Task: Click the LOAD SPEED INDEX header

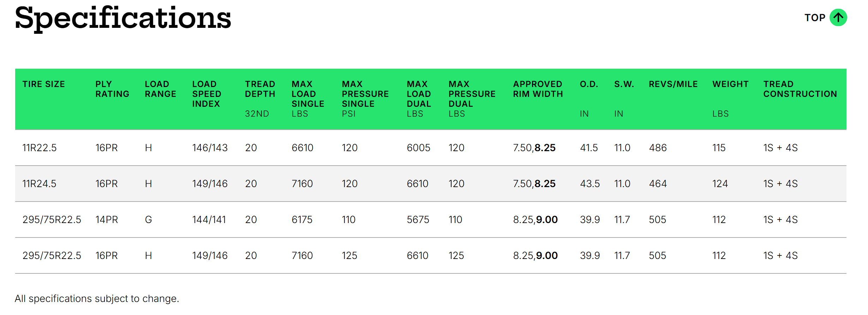Action: pyautogui.click(x=207, y=94)
